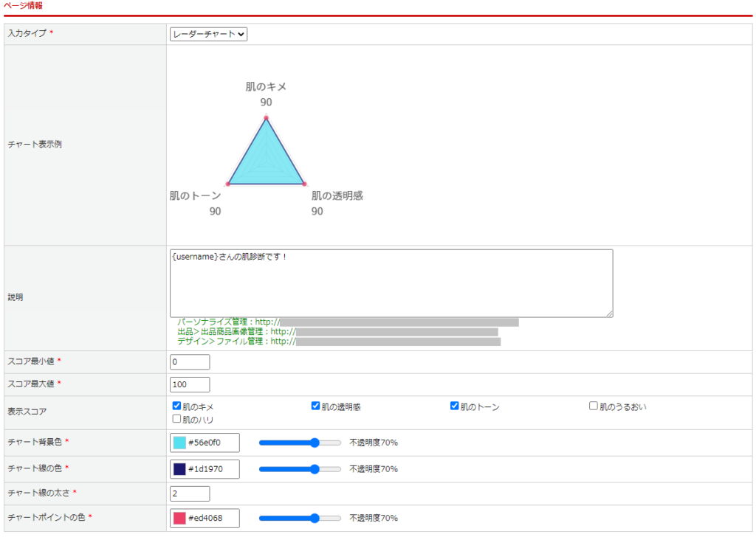
Task: Click the ページ情報 section heading
Action: click(23, 6)
